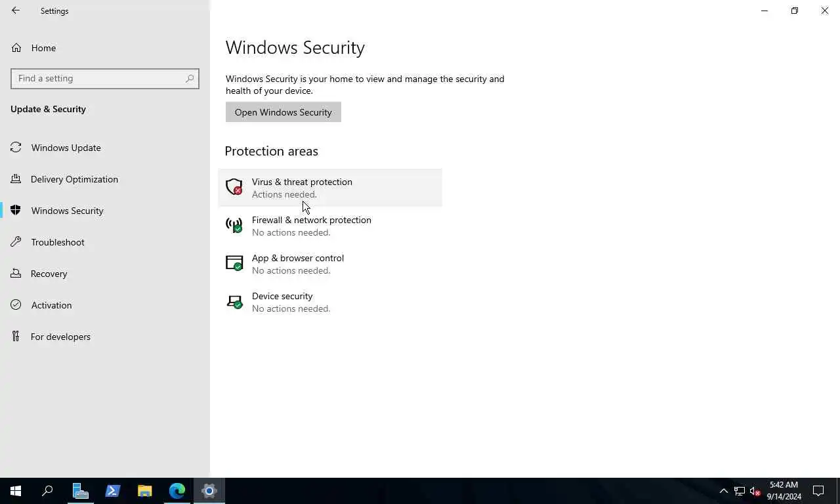Launch Server Manager from taskbar

[x=80, y=491]
